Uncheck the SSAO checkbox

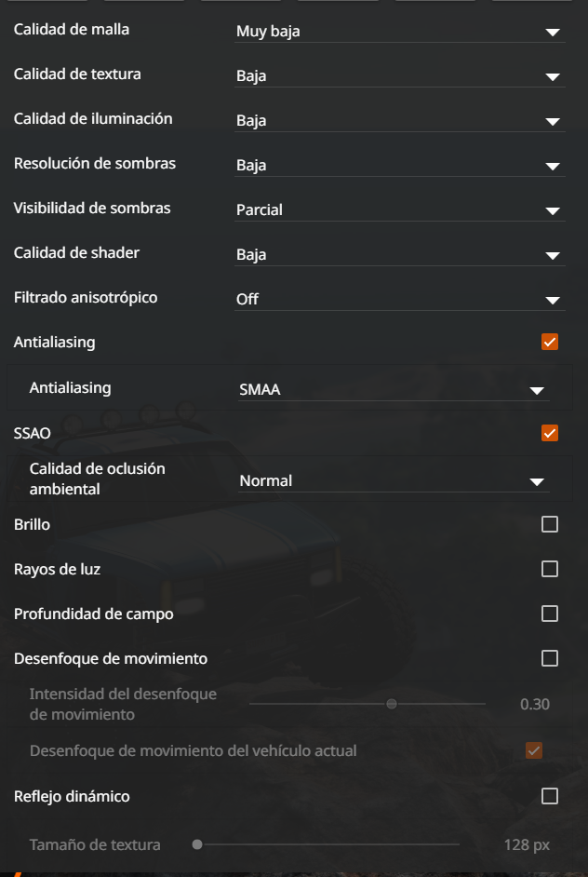550,433
